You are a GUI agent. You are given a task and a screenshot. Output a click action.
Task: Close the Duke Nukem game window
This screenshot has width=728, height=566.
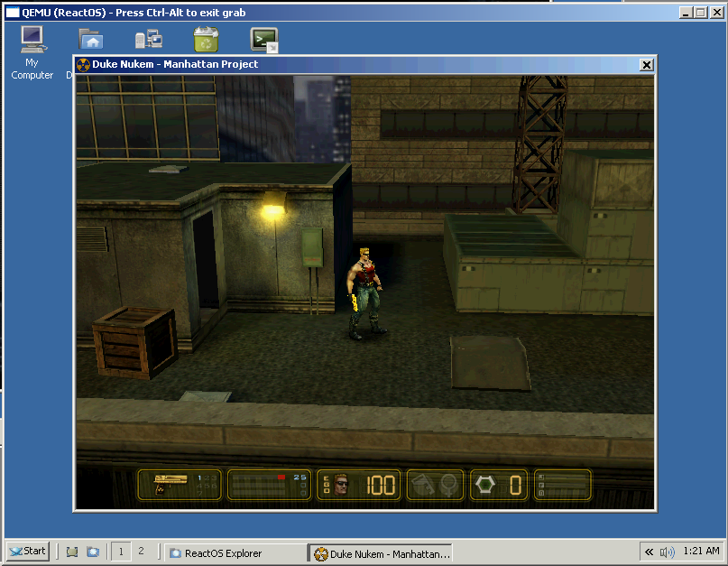[646, 65]
